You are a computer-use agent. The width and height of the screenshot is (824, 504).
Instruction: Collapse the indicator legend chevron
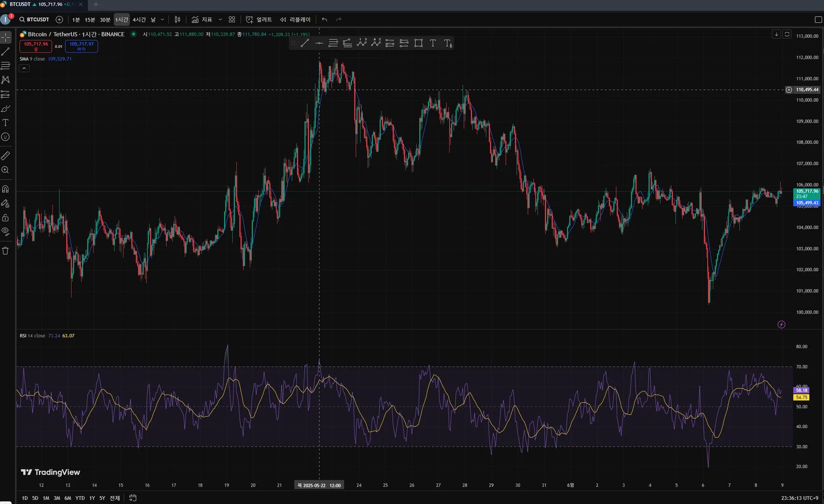pyautogui.click(x=24, y=68)
